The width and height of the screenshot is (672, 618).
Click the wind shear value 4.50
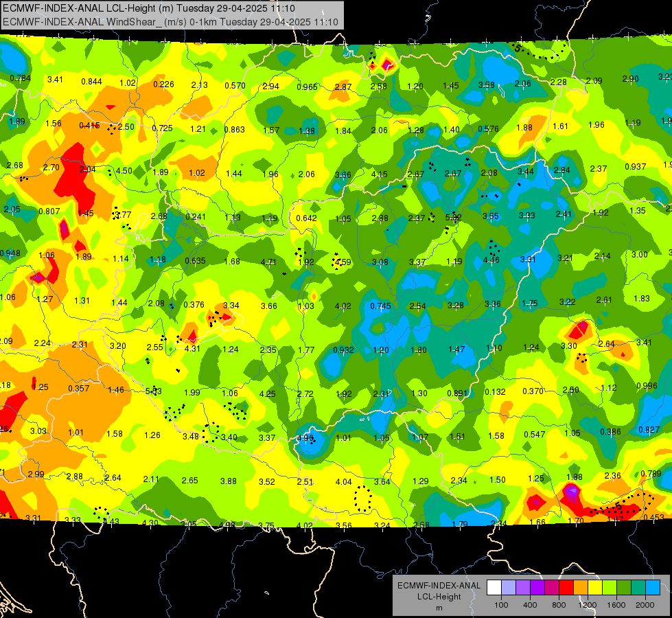(124, 171)
